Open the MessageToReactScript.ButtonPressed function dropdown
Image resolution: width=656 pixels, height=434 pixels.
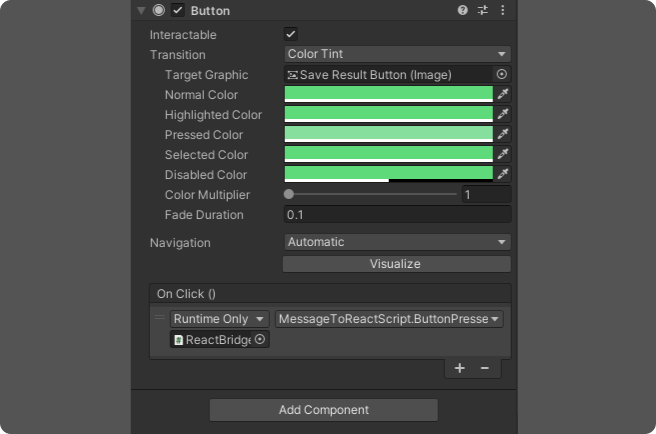point(389,319)
